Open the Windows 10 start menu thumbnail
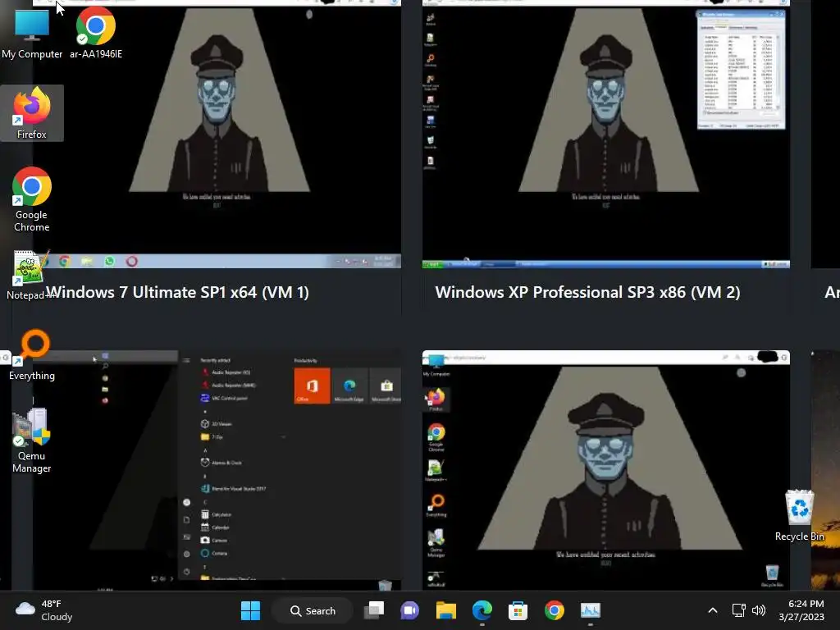Viewport: 840px width, 630px height. click(x=217, y=470)
